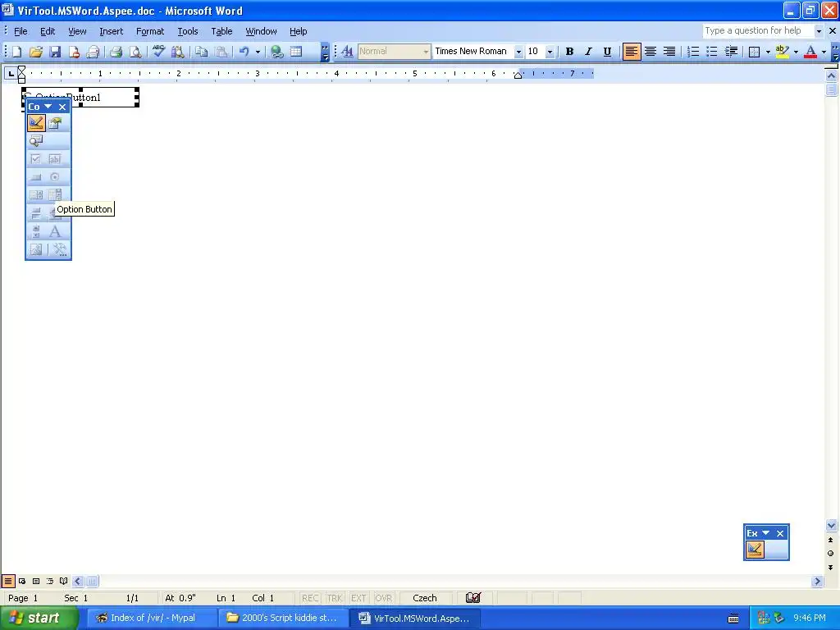Toggle bold formatting
This screenshot has width=840, height=630.
point(569,52)
